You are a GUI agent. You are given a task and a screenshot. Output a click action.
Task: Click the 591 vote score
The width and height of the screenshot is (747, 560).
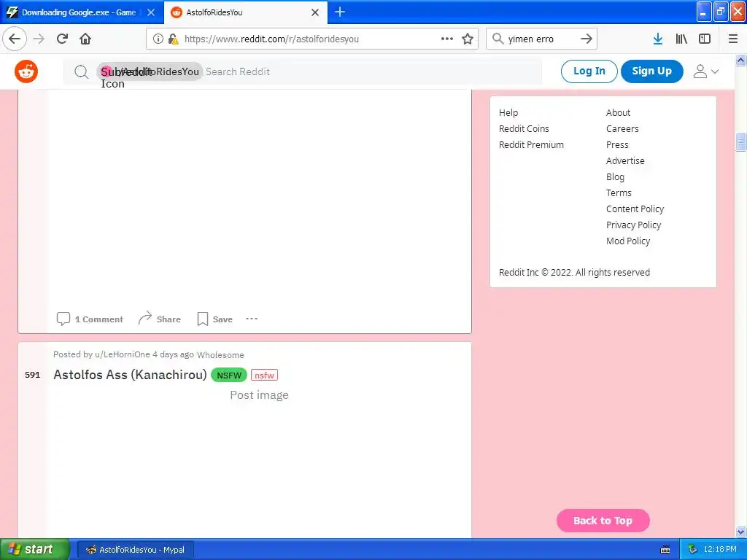32,375
